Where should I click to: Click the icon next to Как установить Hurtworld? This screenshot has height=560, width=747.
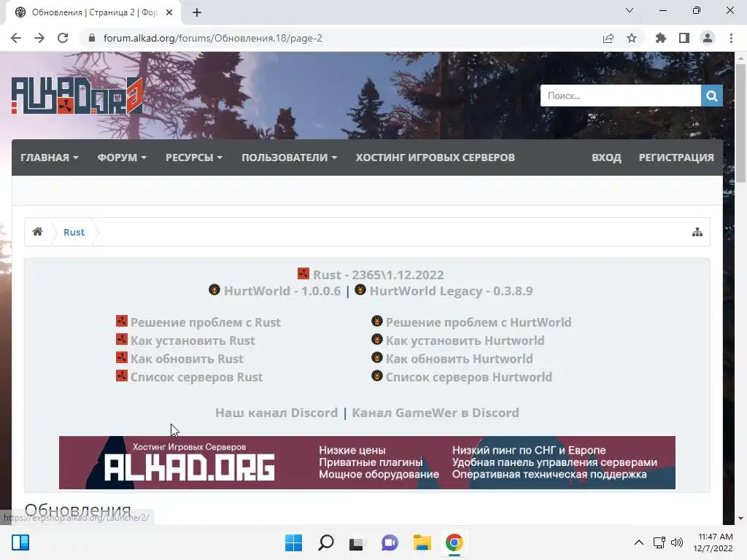(x=377, y=339)
